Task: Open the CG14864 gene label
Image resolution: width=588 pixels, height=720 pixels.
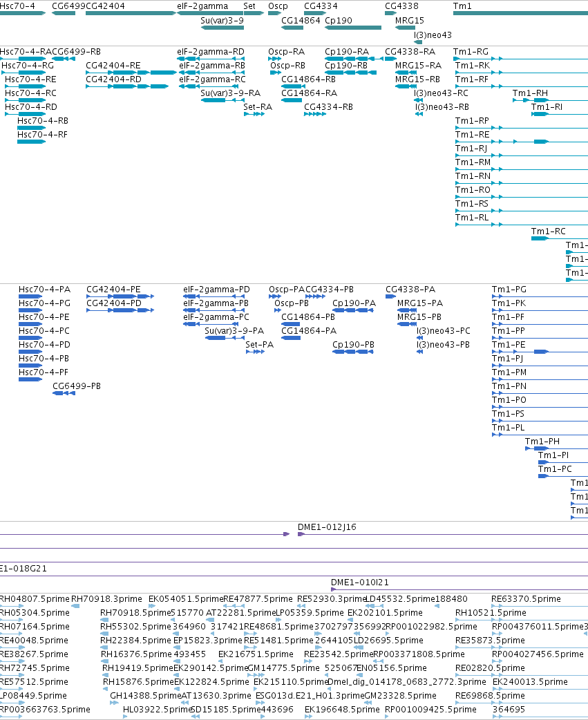Action: click(301, 21)
